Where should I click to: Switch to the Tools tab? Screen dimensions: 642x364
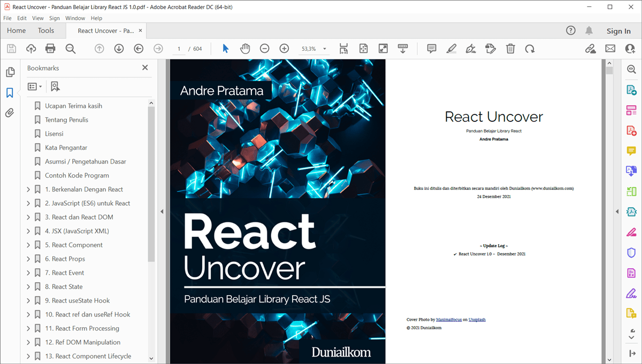[46, 30]
